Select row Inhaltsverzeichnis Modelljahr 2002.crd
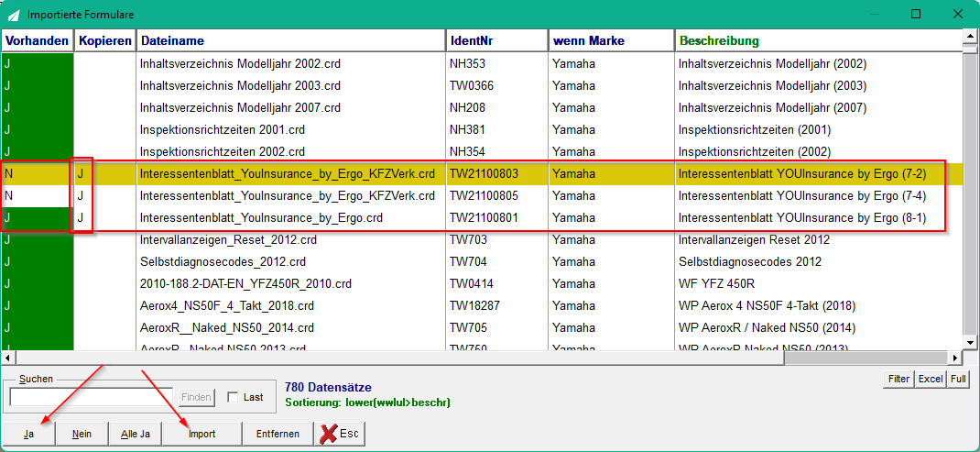This screenshot has width=980, height=452. tap(482, 63)
